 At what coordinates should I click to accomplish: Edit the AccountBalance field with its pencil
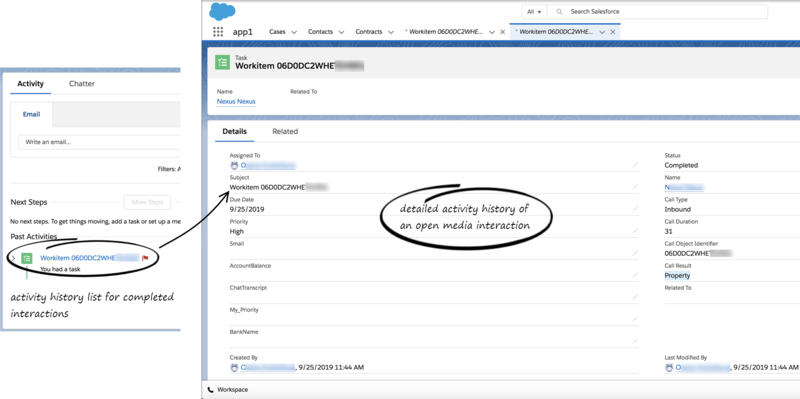coord(635,275)
